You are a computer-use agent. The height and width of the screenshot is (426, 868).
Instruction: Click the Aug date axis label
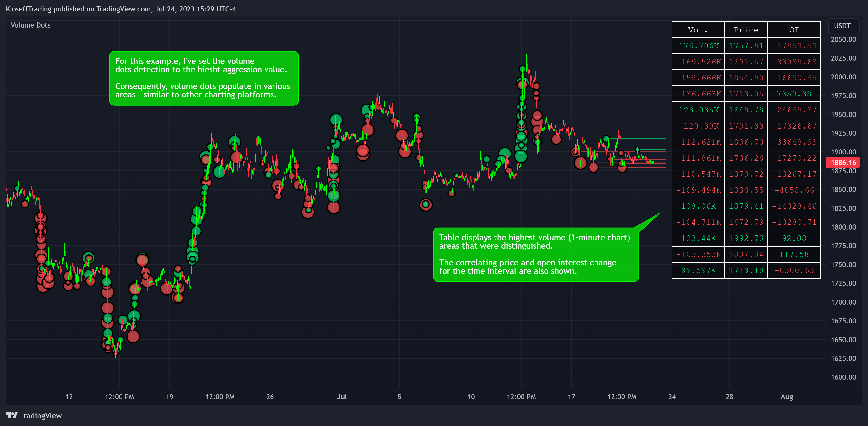pos(787,397)
